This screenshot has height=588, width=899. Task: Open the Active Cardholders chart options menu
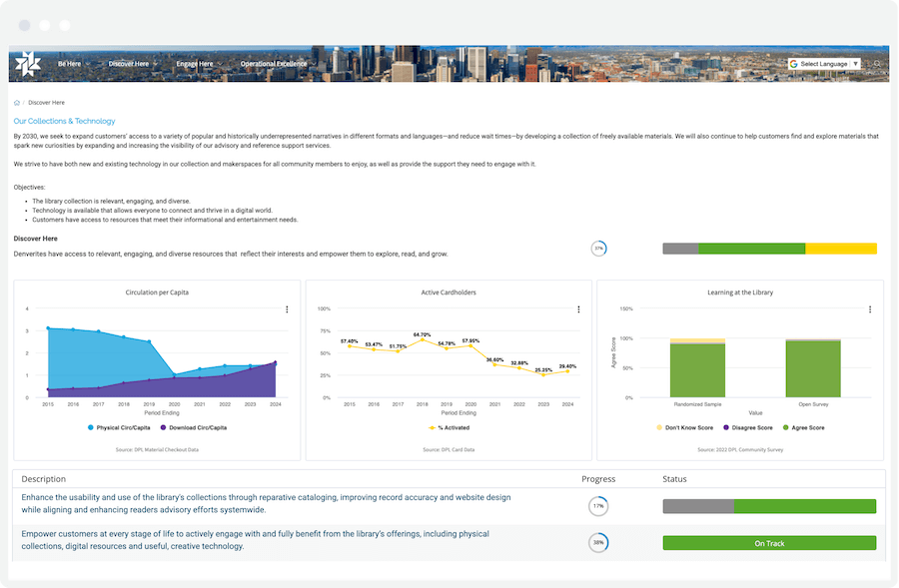pos(577,309)
